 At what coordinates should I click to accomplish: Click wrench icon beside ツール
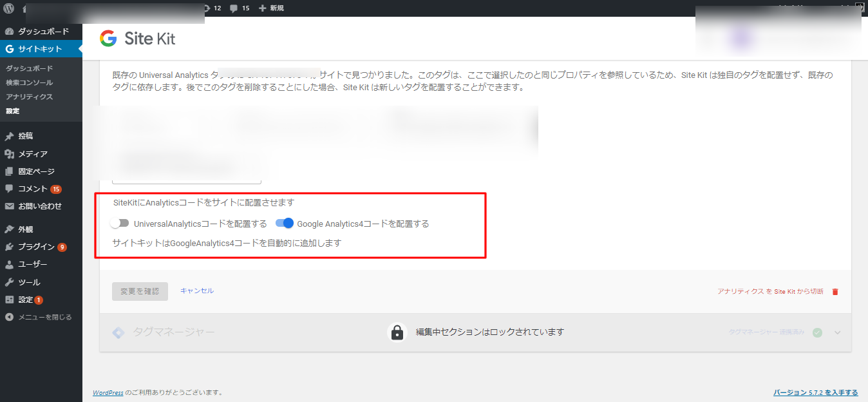tap(9, 282)
